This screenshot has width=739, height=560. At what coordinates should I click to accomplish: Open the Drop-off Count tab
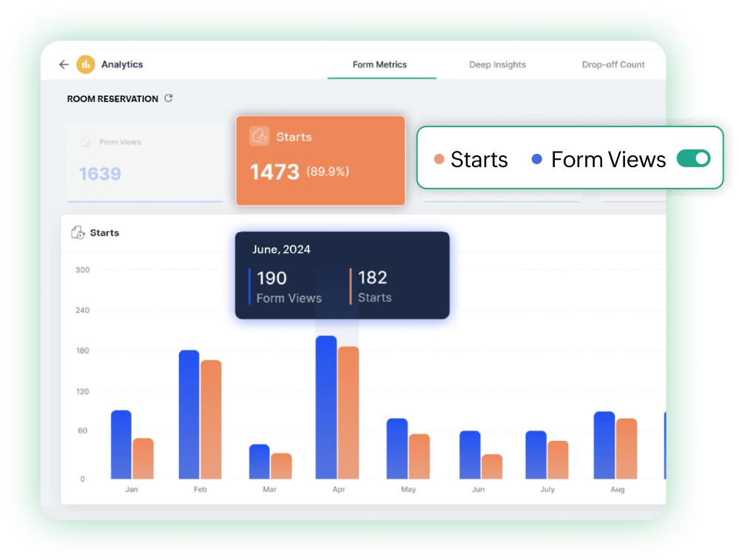pos(613,64)
